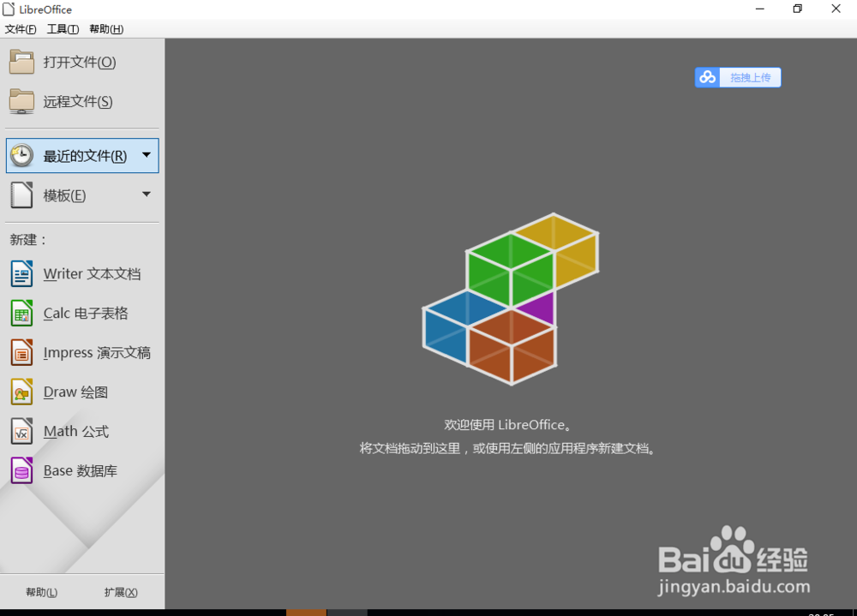857x616 pixels.
Task: Click the Baidu cloud icon on upload widget
Action: [707, 77]
